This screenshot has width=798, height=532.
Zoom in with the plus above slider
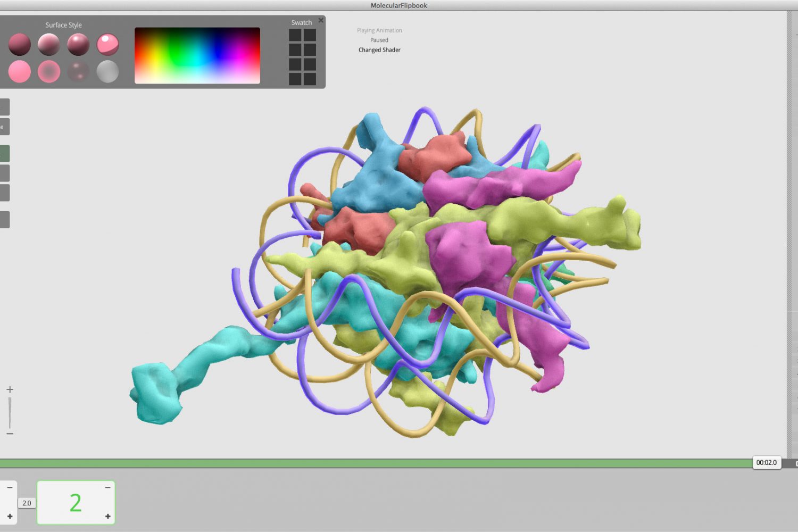[10, 389]
